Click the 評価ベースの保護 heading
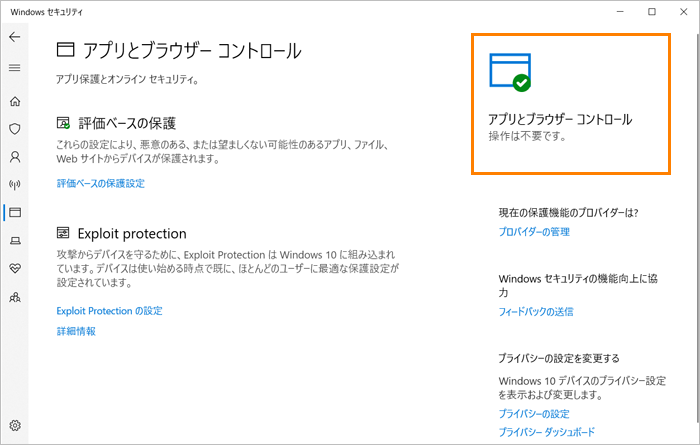The width and height of the screenshot is (700, 445). tap(127, 123)
